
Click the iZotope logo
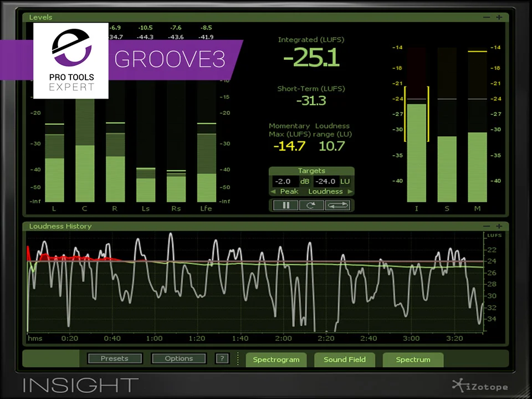pos(480,386)
